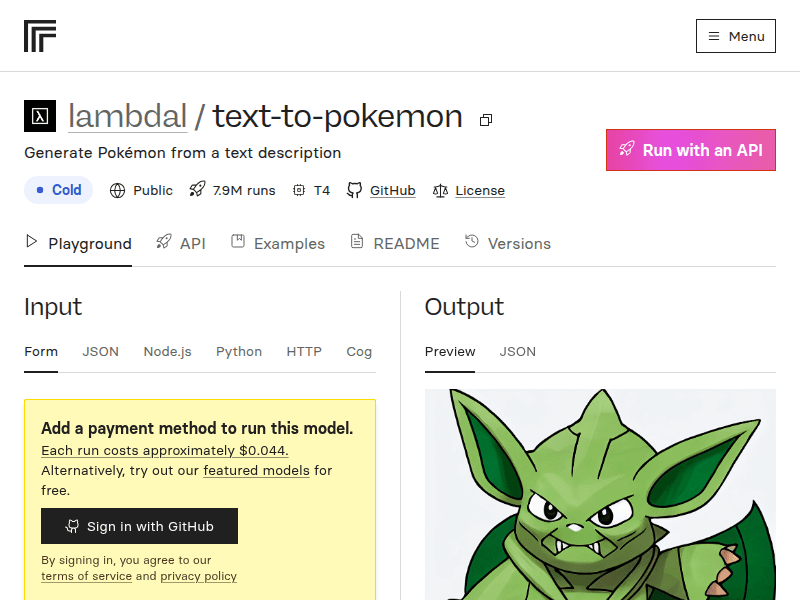Click the generated green Pokémon image
This screenshot has height=600, width=800.
[601, 494]
